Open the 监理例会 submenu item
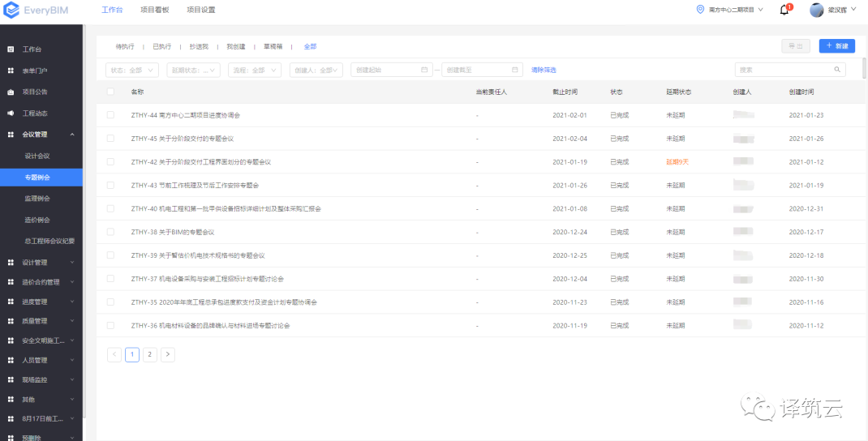 tap(37, 198)
